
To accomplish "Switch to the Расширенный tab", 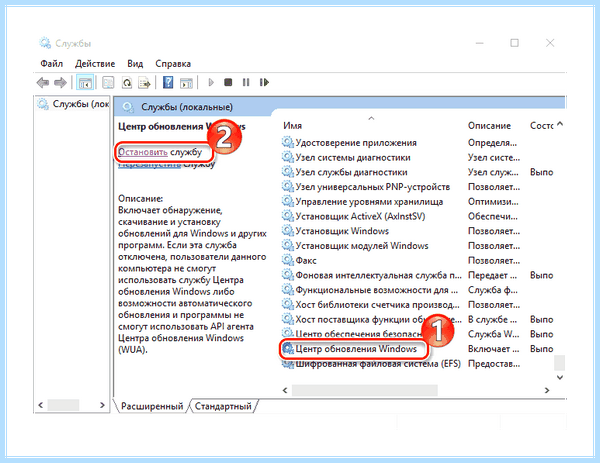I will coord(152,406).
